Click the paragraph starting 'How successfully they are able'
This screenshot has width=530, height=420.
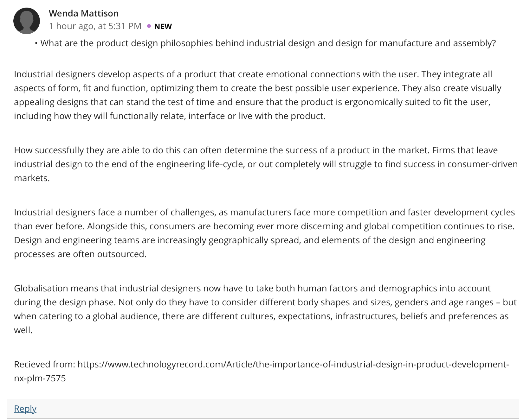click(x=266, y=164)
